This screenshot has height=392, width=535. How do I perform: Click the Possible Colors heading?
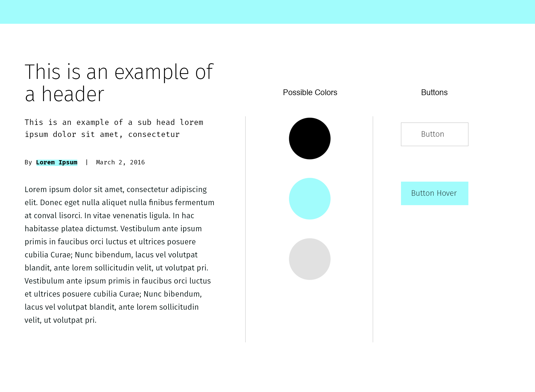[x=310, y=93]
